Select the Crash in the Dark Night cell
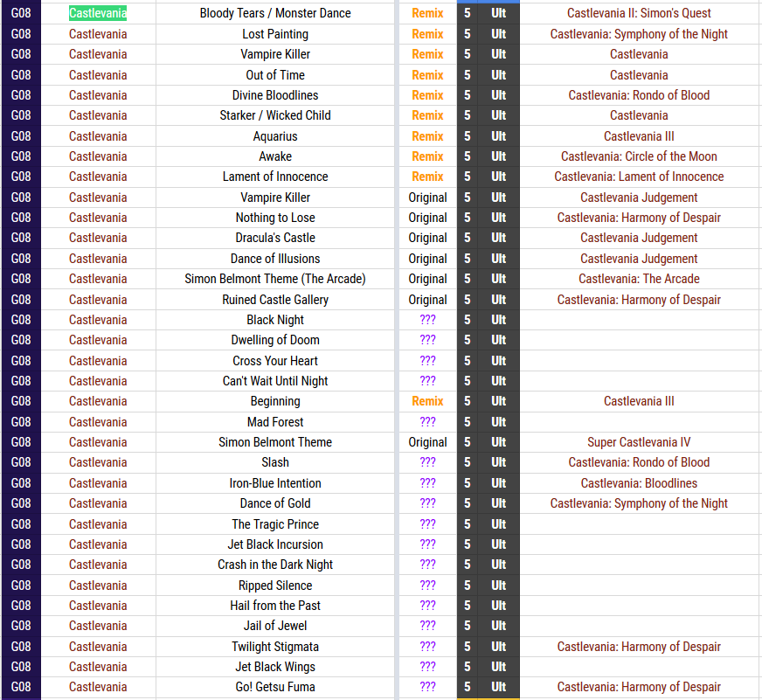The height and width of the screenshot is (700, 762). tap(275, 565)
